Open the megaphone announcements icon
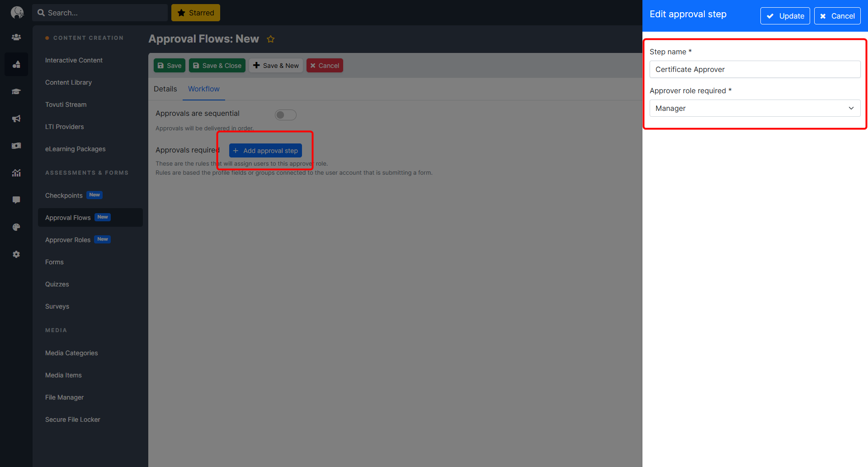 [16, 119]
